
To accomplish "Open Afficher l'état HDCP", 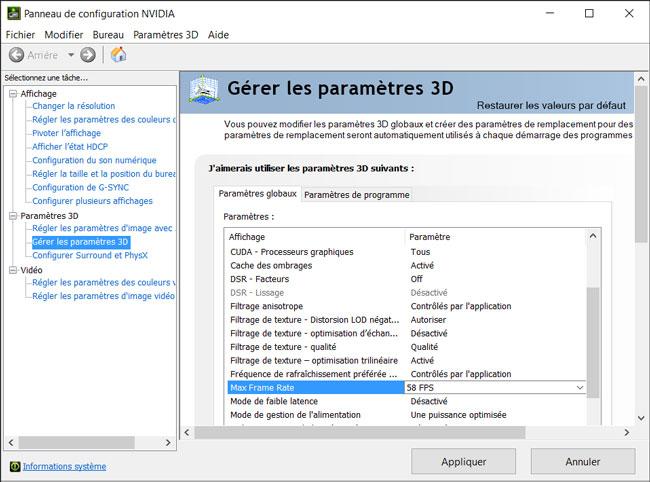I will tap(70, 147).
